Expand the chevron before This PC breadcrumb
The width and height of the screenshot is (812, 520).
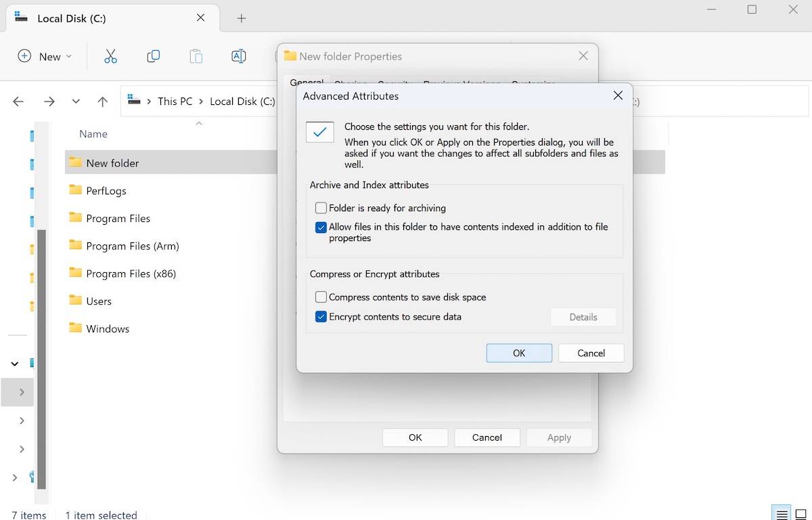[x=149, y=102]
